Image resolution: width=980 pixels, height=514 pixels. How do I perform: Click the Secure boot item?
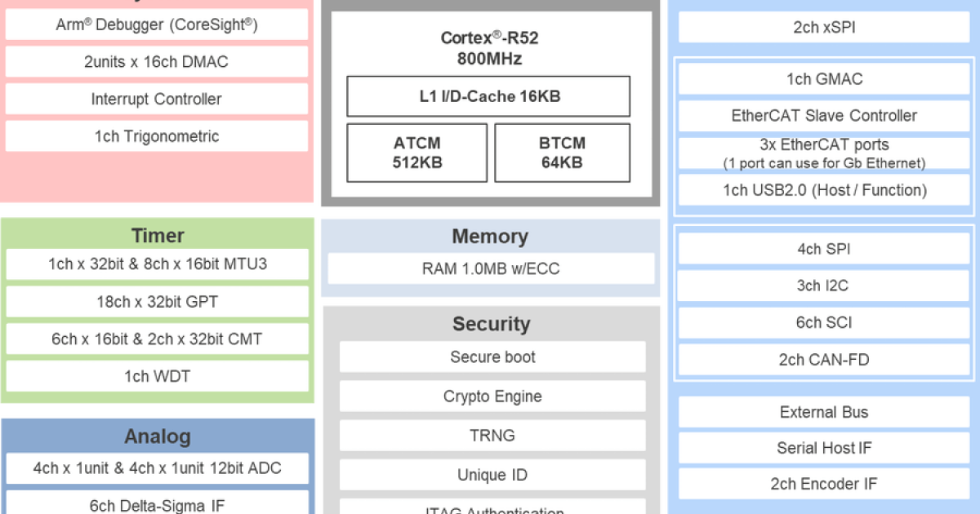492,357
